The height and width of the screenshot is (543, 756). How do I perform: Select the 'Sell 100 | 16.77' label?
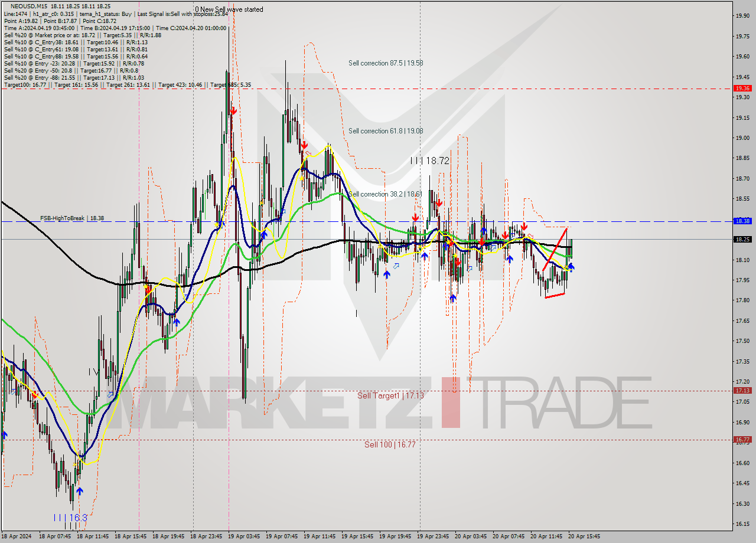tap(390, 444)
